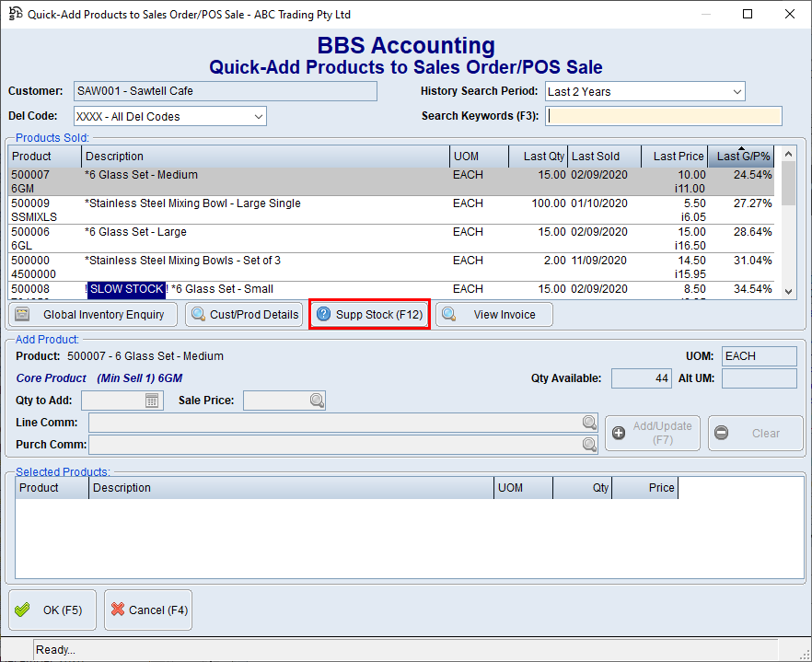Open the Del Code dropdown list
The width and height of the screenshot is (812, 662).
click(x=258, y=117)
